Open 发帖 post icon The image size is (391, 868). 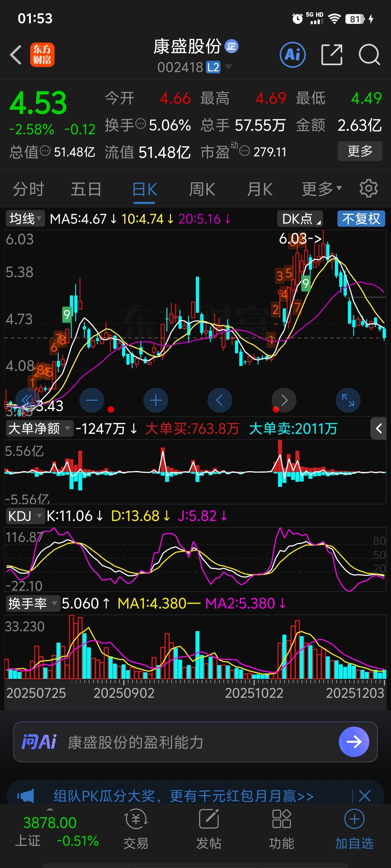[209, 829]
